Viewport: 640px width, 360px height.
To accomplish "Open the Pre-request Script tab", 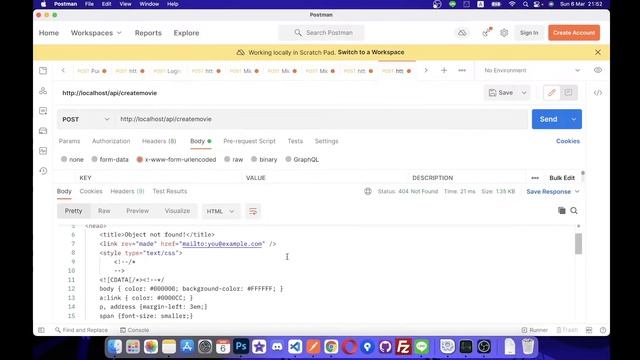I will (249, 141).
